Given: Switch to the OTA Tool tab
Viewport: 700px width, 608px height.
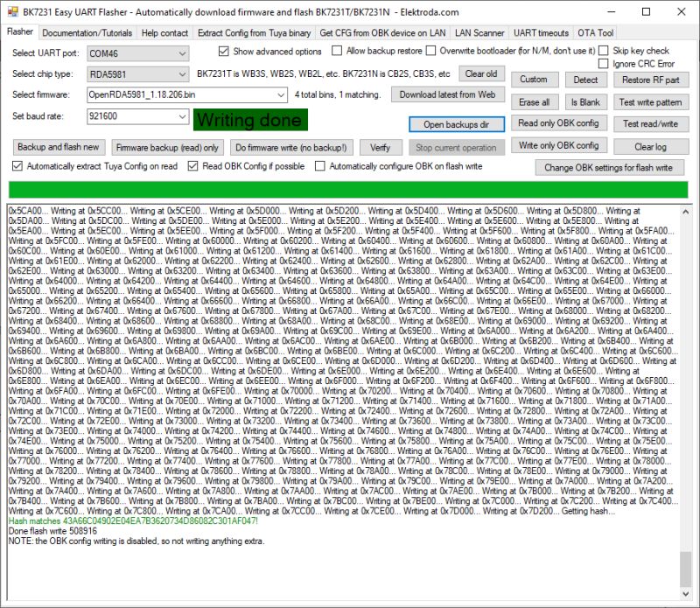Looking at the screenshot, I should point(596,33).
